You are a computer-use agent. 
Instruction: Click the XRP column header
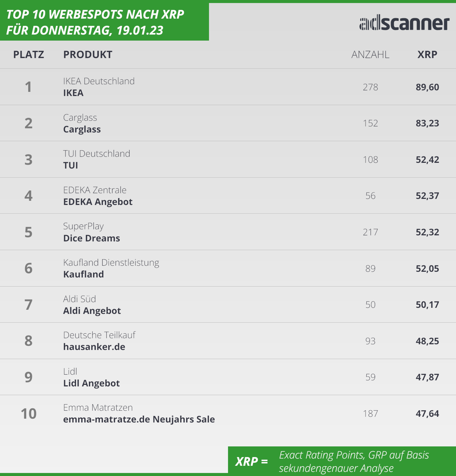[x=427, y=55]
